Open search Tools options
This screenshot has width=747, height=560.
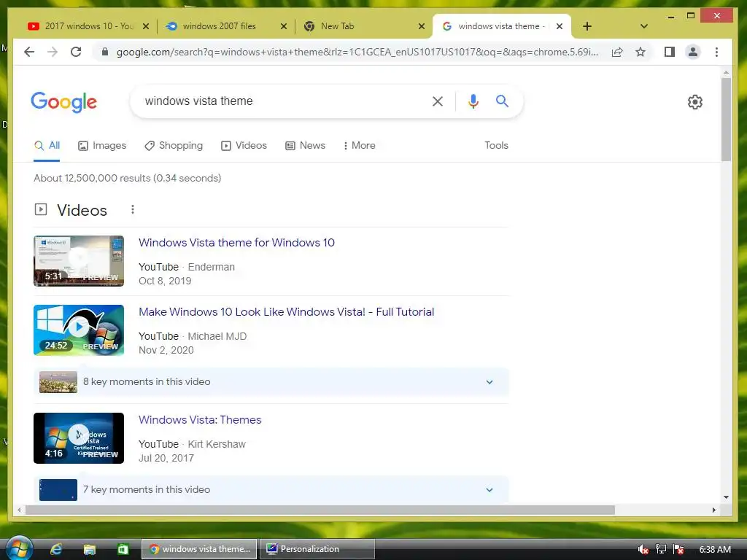(x=496, y=145)
